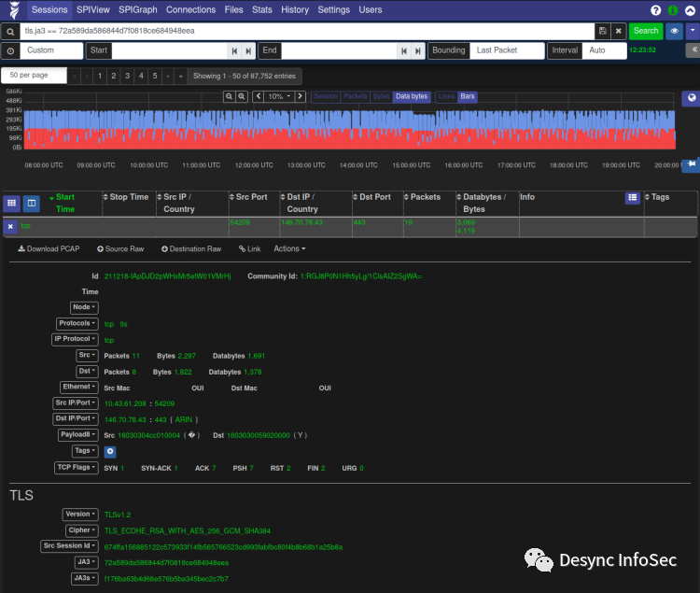Pan the graph right with arrow
This screenshot has width=700, height=593.
click(300, 96)
